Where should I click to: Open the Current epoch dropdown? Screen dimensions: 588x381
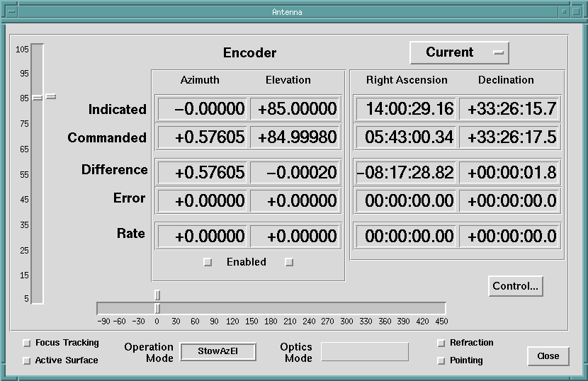(459, 52)
